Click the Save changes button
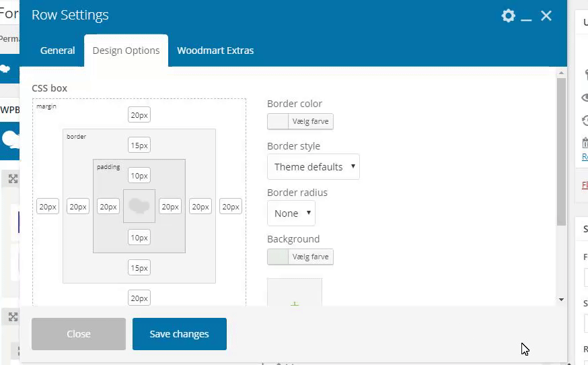Viewport: 588px width, 365px height. tap(179, 334)
